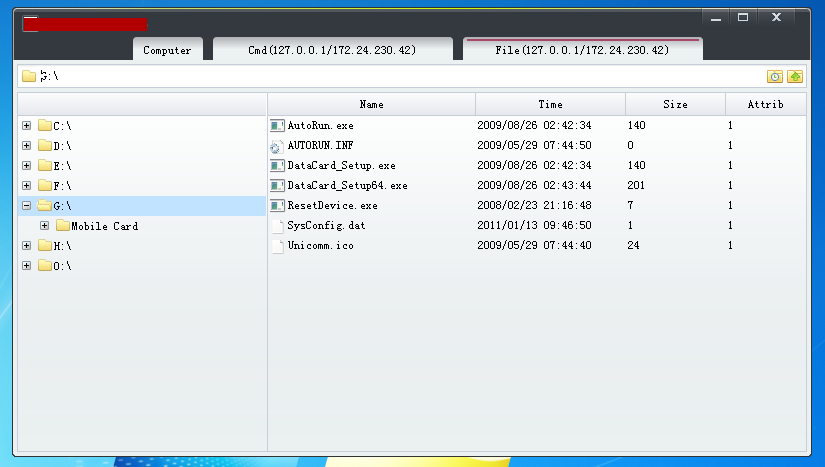Click the 2008/02/23 21:16:48 time cell
This screenshot has width=825, height=467.
pos(534,205)
